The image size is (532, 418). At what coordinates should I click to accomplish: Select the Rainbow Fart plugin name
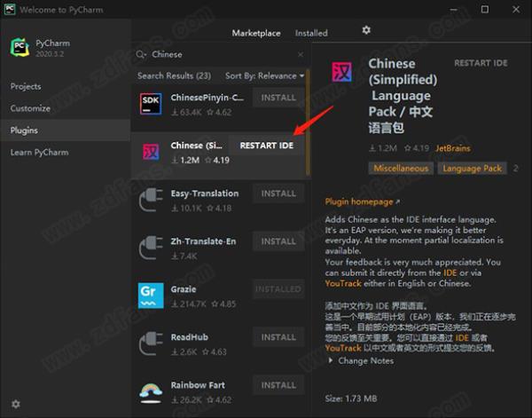point(198,385)
